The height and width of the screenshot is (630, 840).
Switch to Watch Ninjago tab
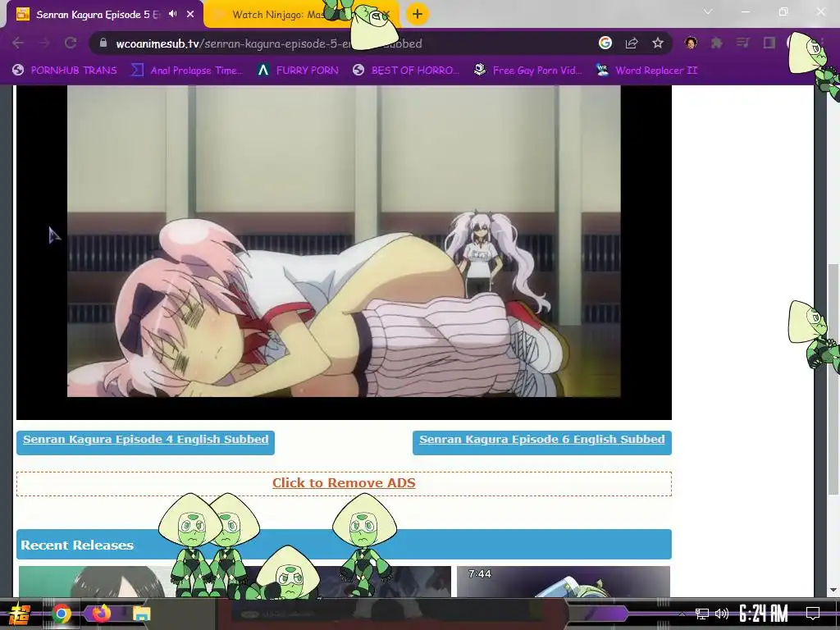click(300, 15)
